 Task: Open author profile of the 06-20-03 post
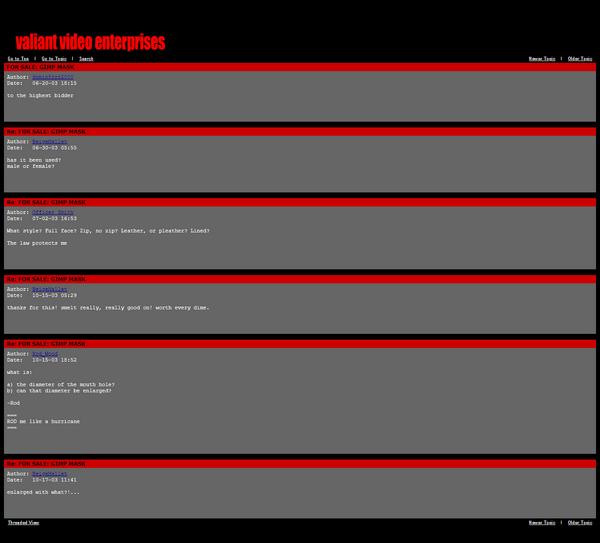[52, 77]
